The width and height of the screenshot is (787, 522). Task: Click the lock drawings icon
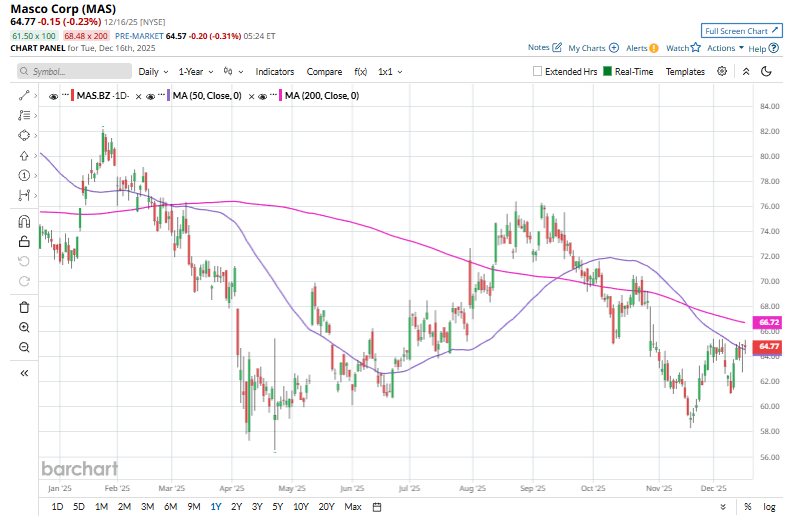24,241
